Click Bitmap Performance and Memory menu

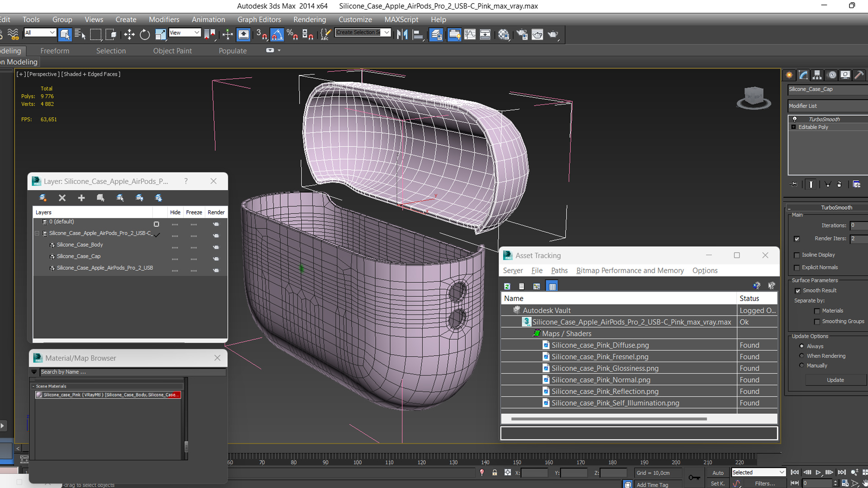click(630, 271)
